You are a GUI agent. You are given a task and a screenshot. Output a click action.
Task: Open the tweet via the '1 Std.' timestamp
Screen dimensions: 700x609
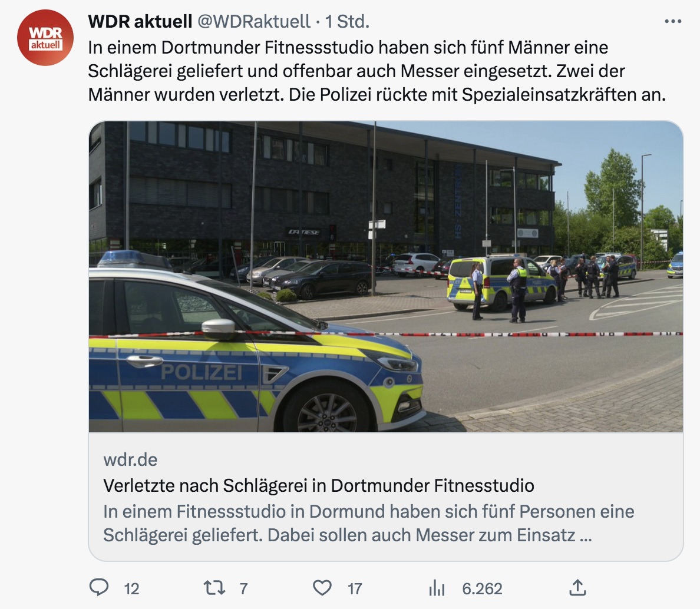point(347,21)
